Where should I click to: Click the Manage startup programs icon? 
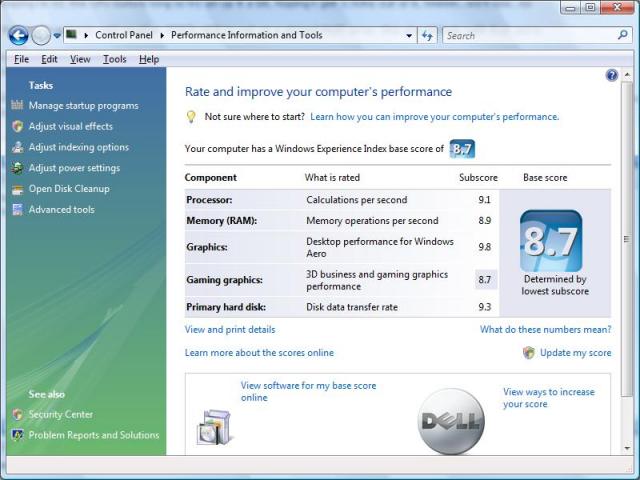pyautogui.click(x=17, y=105)
